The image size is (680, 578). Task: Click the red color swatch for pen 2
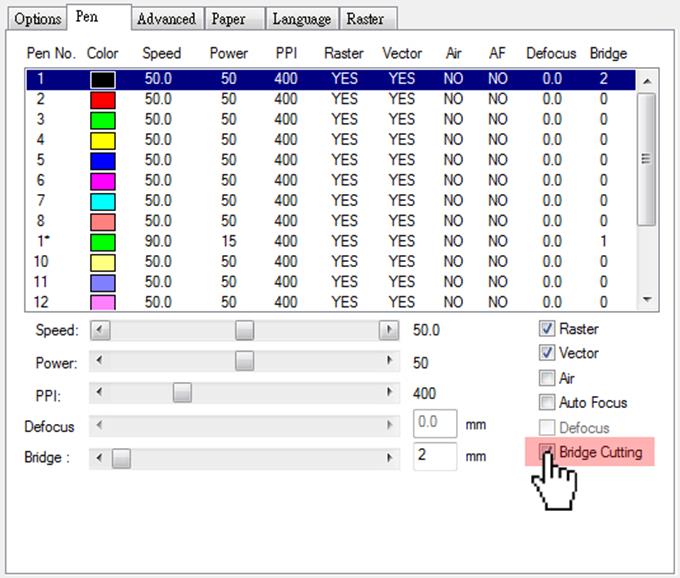click(x=102, y=99)
